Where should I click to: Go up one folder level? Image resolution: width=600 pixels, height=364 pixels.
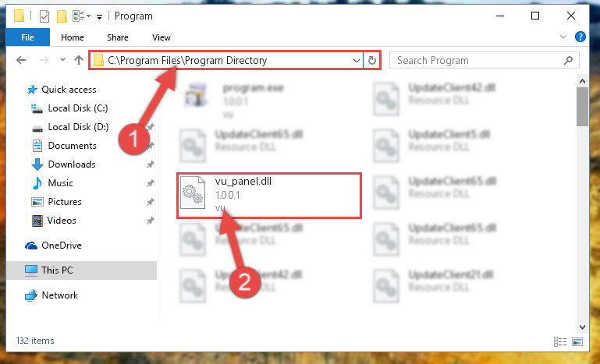click(79, 60)
